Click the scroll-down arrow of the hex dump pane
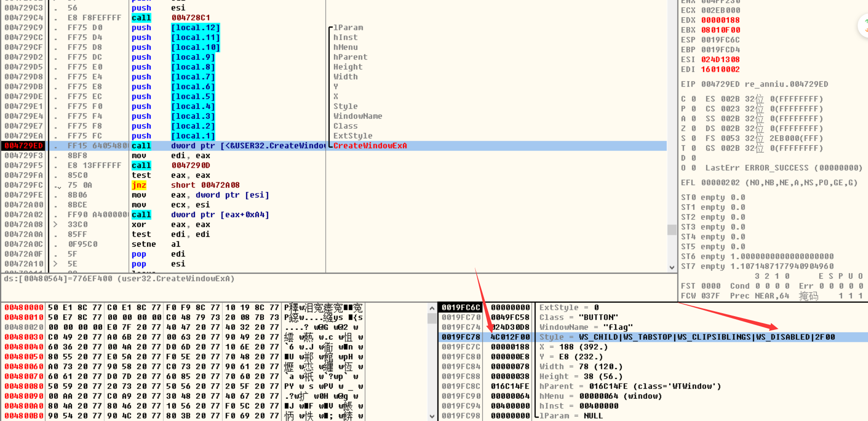 coord(432,416)
